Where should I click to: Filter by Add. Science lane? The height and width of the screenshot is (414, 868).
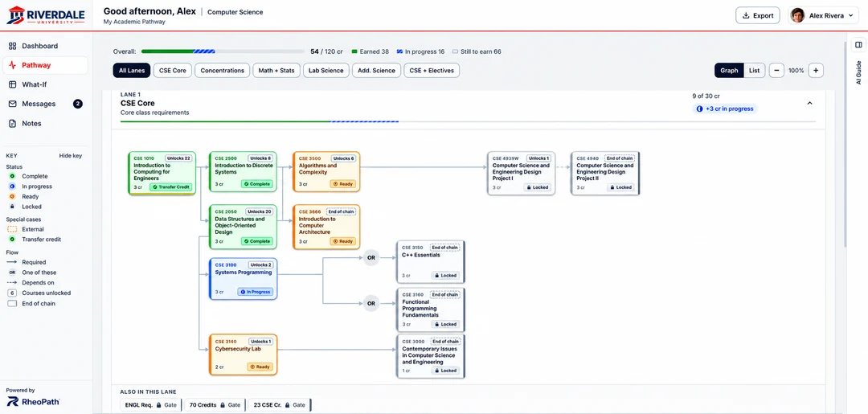tap(377, 70)
